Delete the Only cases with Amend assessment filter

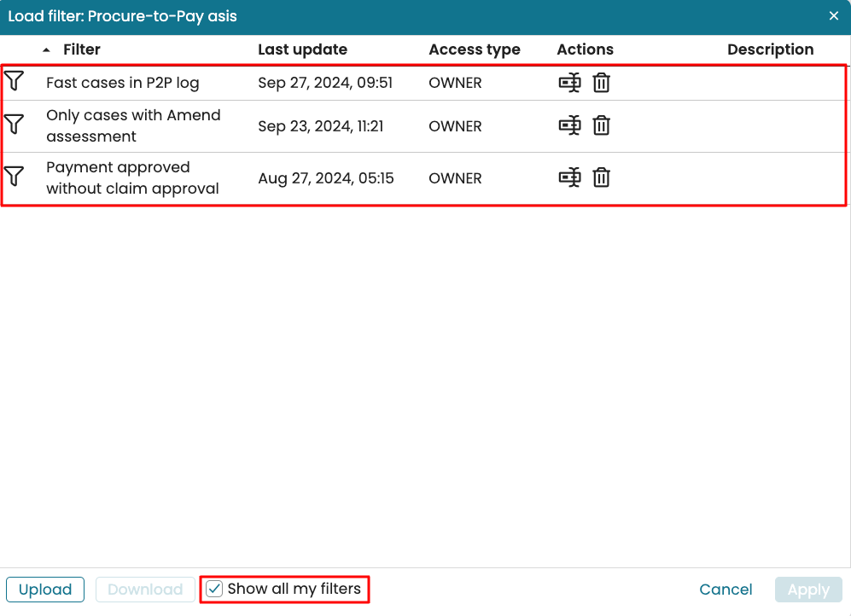(x=602, y=126)
